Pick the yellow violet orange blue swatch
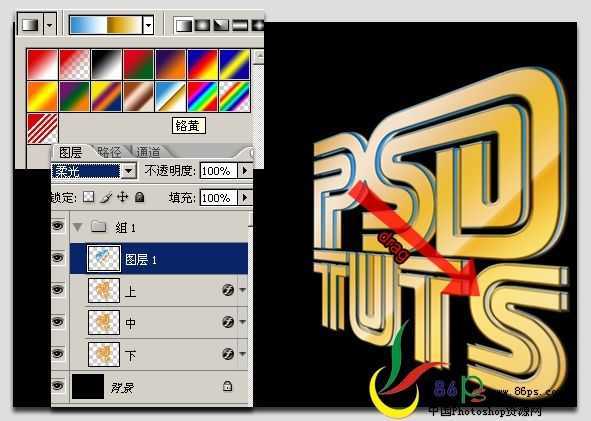591x421 pixels. pos(106,96)
